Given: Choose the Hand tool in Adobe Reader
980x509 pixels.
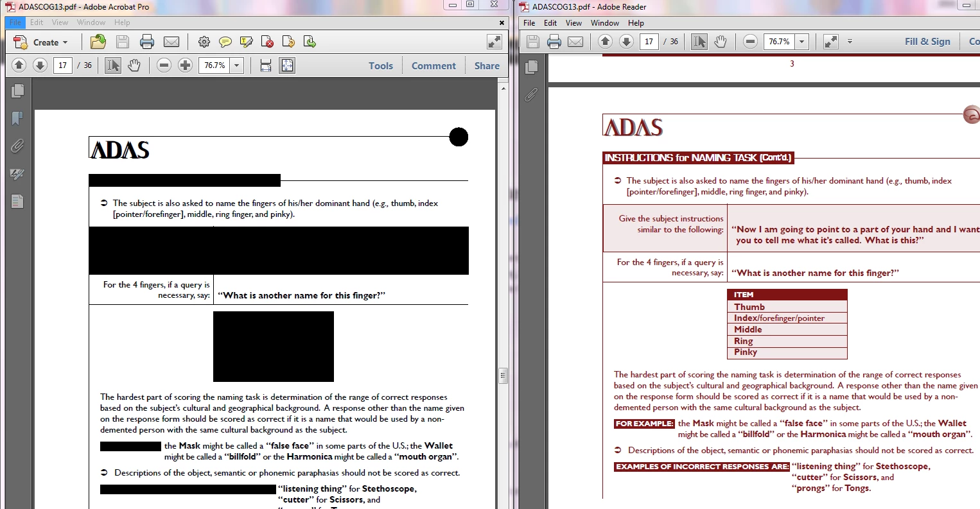Looking at the screenshot, I should pos(721,42).
